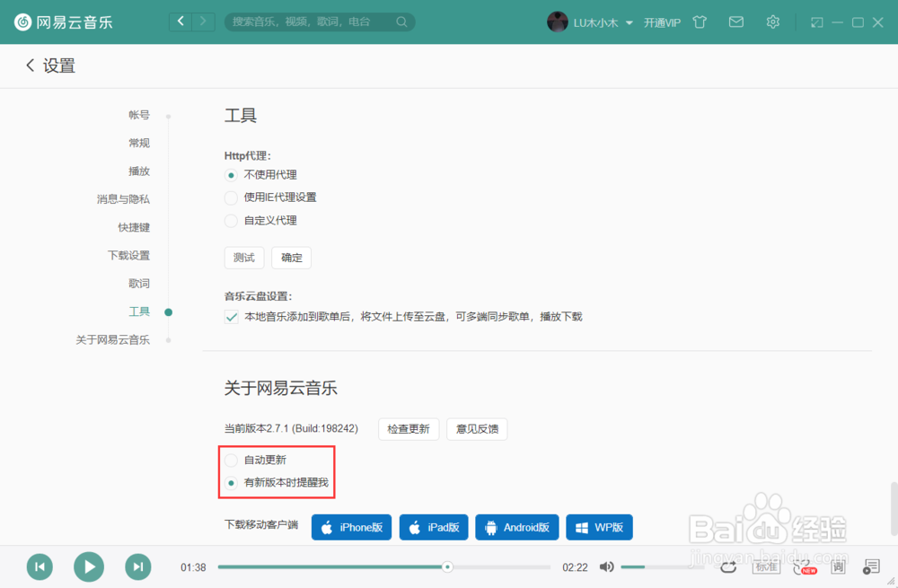Click the LU木小木 user name

[595, 23]
